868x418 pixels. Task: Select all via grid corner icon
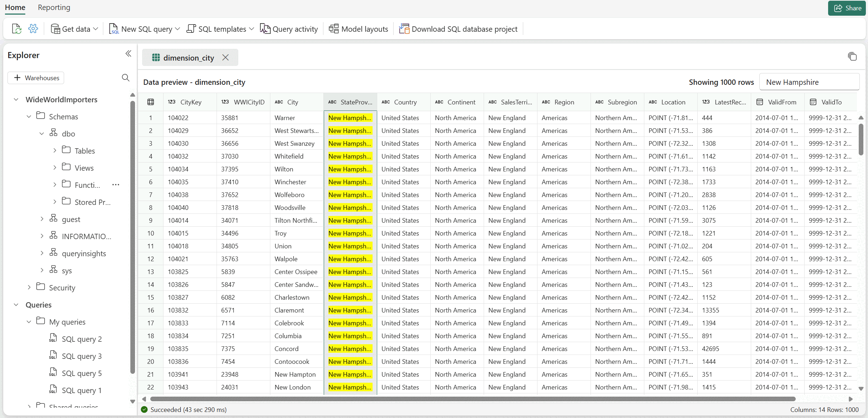point(151,102)
